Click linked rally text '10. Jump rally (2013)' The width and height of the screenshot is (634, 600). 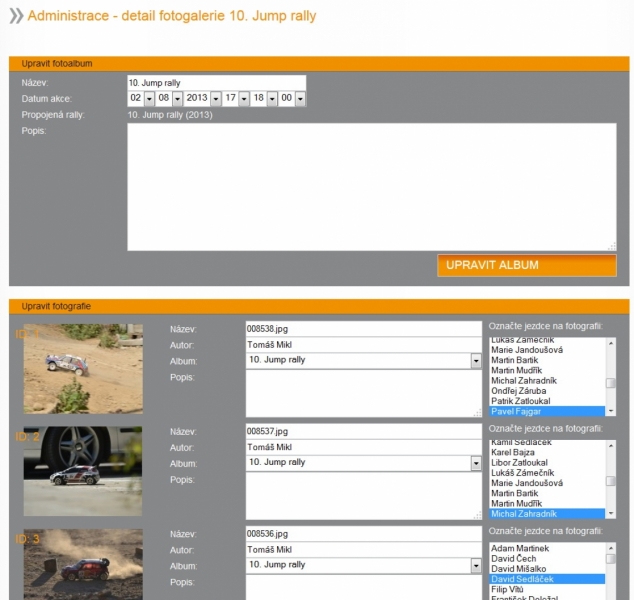170,115
